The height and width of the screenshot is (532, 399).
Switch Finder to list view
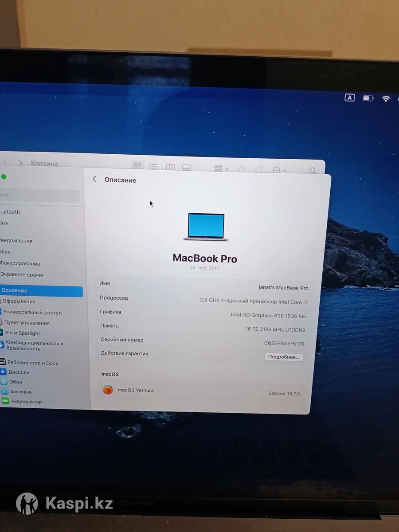[153, 167]
